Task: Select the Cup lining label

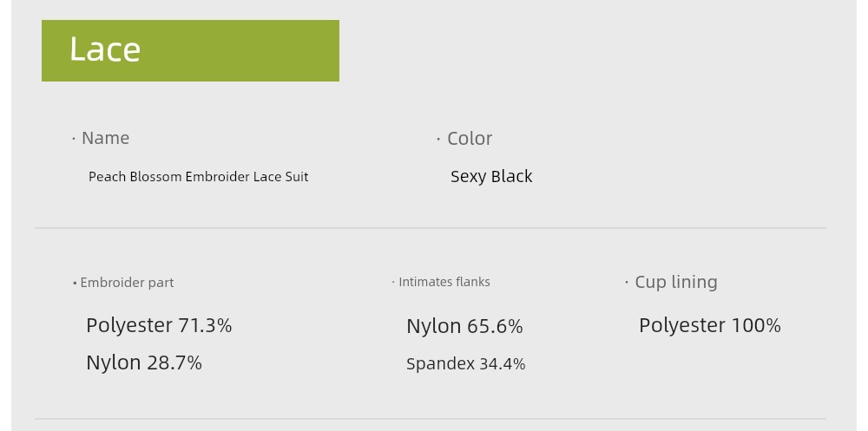Action: [x=676, y=282]
